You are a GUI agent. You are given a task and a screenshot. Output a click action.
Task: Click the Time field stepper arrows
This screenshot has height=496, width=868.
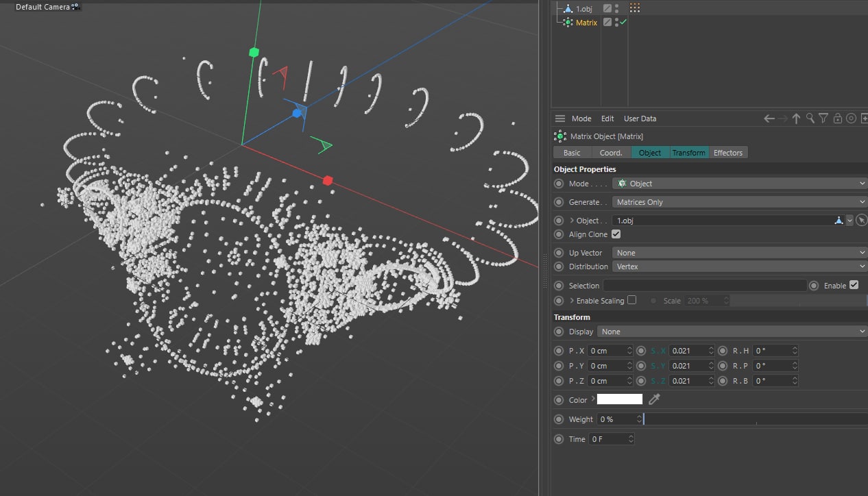[x=631, y=438]
